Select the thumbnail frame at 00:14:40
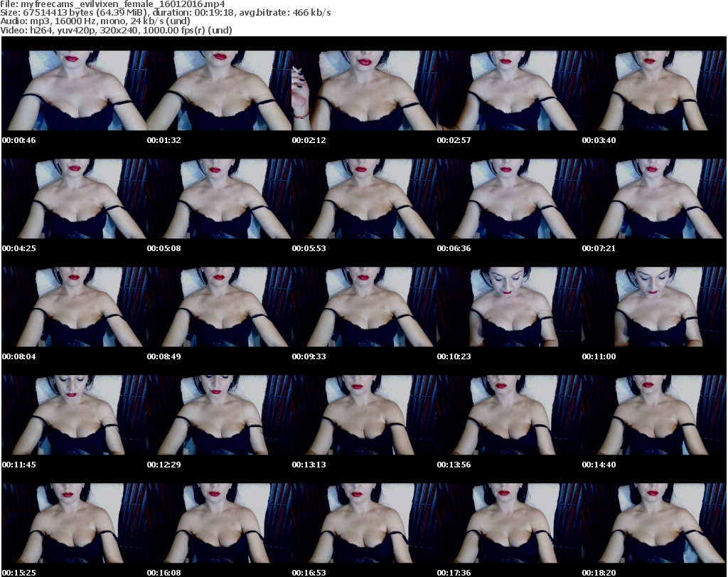Image resolution: width=728 pixels, height=577 pixels. pos(654,415)
